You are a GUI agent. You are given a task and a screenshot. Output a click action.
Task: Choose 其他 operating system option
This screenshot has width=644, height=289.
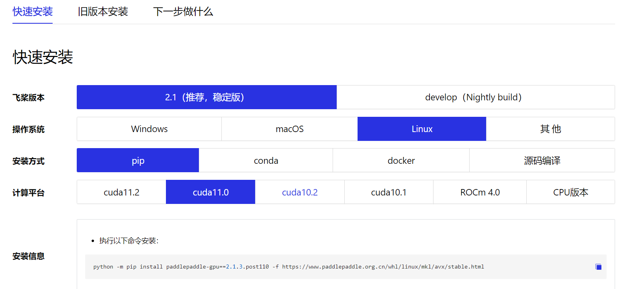click(x=550, y=129)
